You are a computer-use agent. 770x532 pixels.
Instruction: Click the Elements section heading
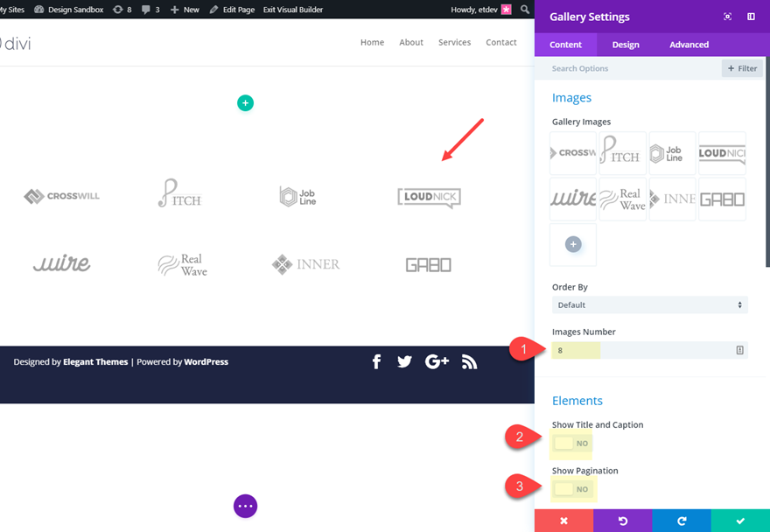click(x=577, y=401)
